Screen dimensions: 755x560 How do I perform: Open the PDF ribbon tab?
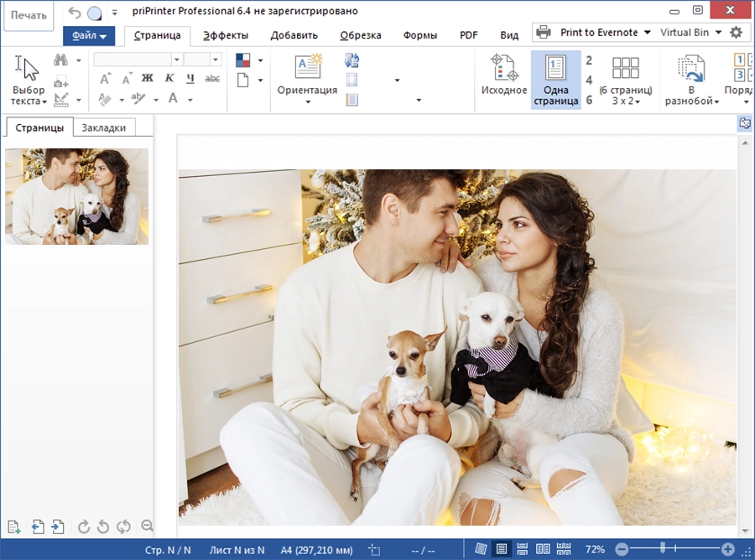pos(468,35)
